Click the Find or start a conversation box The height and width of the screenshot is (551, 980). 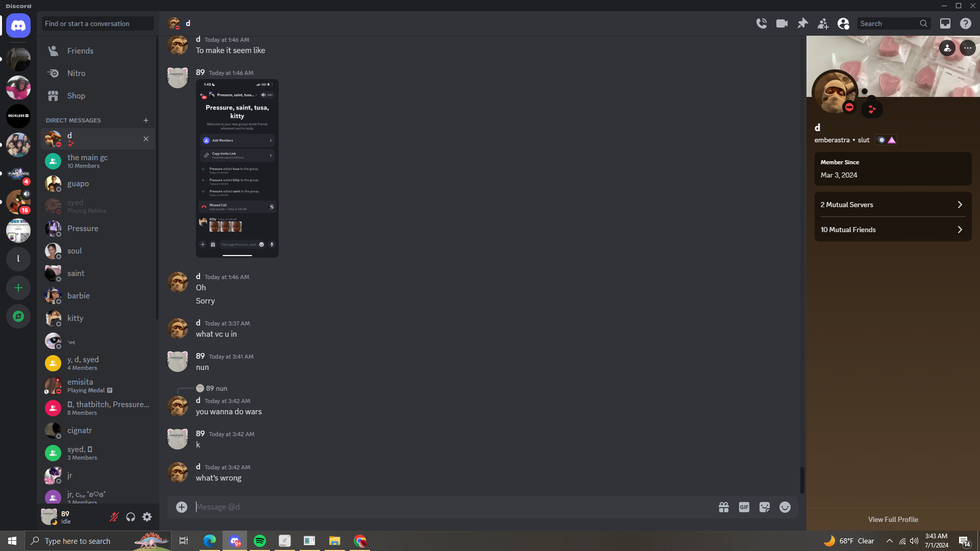coord(98,23)
